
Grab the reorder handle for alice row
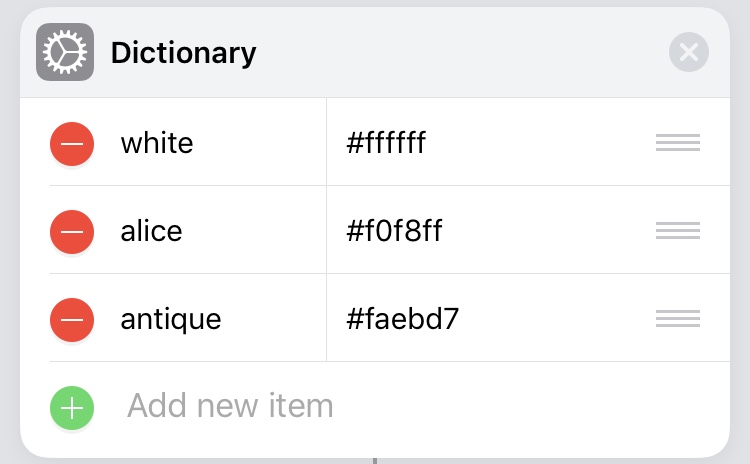pos(677,232)
